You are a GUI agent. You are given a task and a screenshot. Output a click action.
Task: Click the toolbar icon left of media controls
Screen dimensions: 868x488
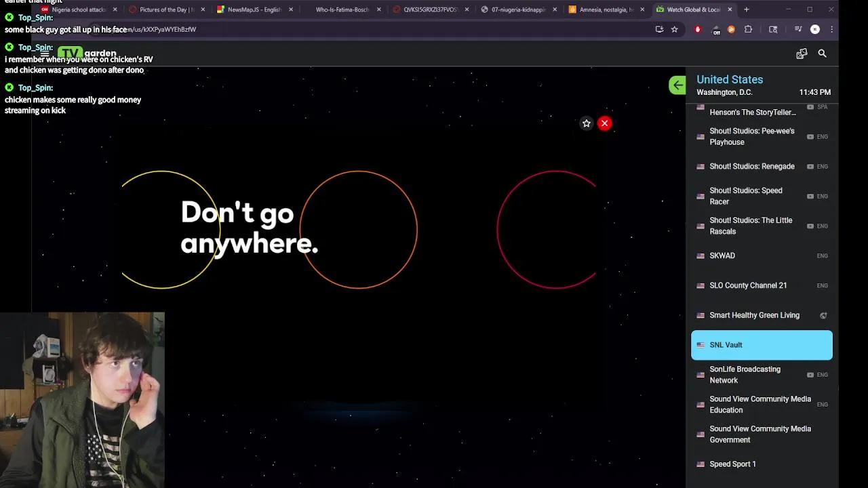pyautogui.click(x=773, y=29)
